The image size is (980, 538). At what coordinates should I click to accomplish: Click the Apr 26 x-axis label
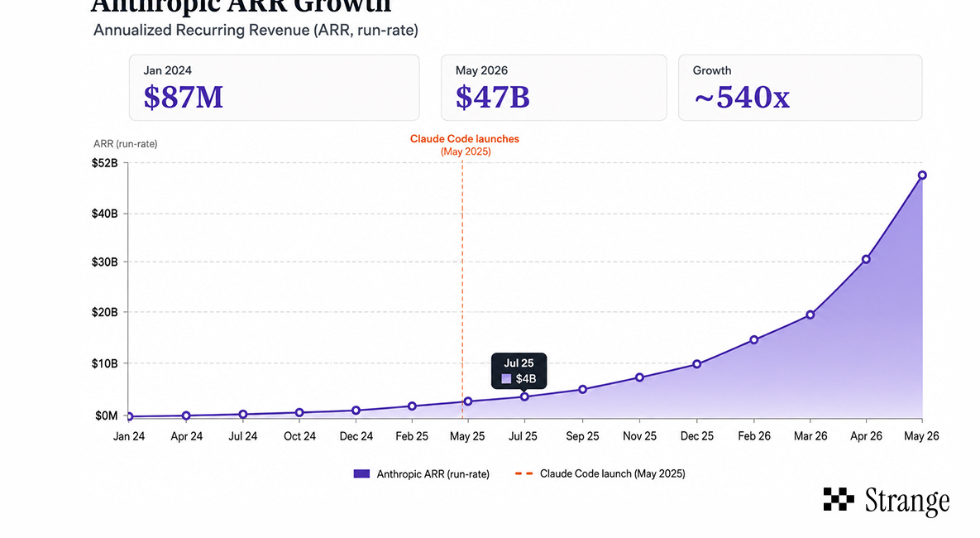point(866,436)
